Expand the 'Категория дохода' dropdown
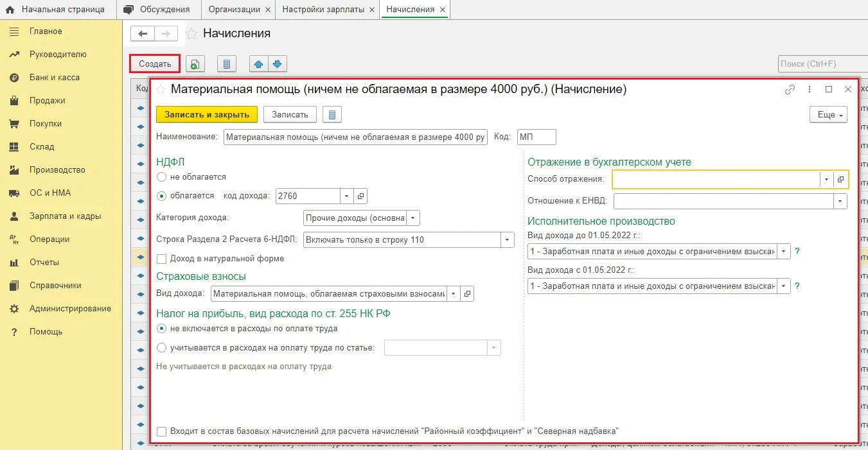 coord(413,218)
